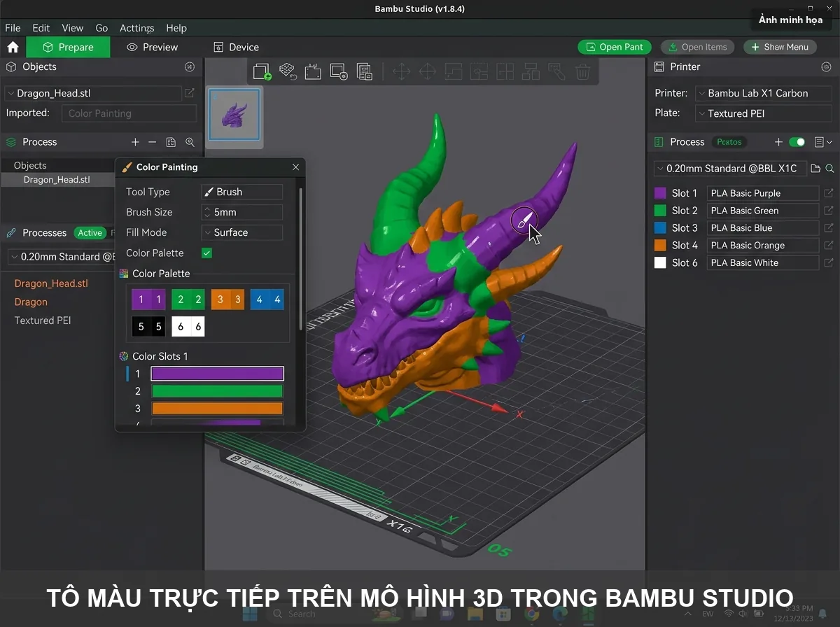Click the Pcxtos badge in right Process header
This screenshot has width=840, height=627.
coord(729,142)
